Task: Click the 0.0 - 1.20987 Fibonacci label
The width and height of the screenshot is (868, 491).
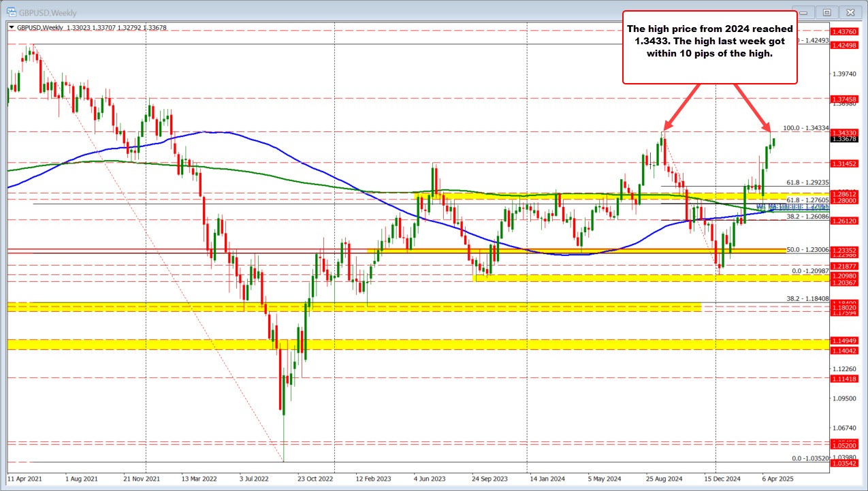Action: (x=809, y=271)
